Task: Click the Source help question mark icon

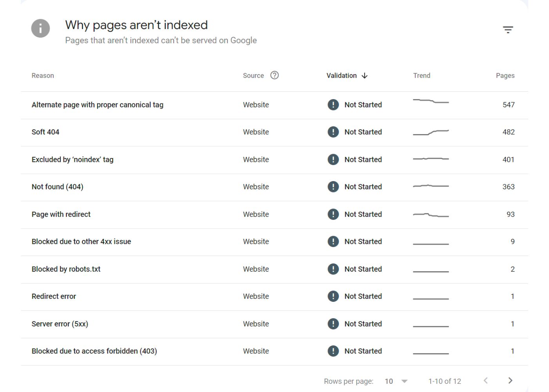Action: [x=274, y=75]
